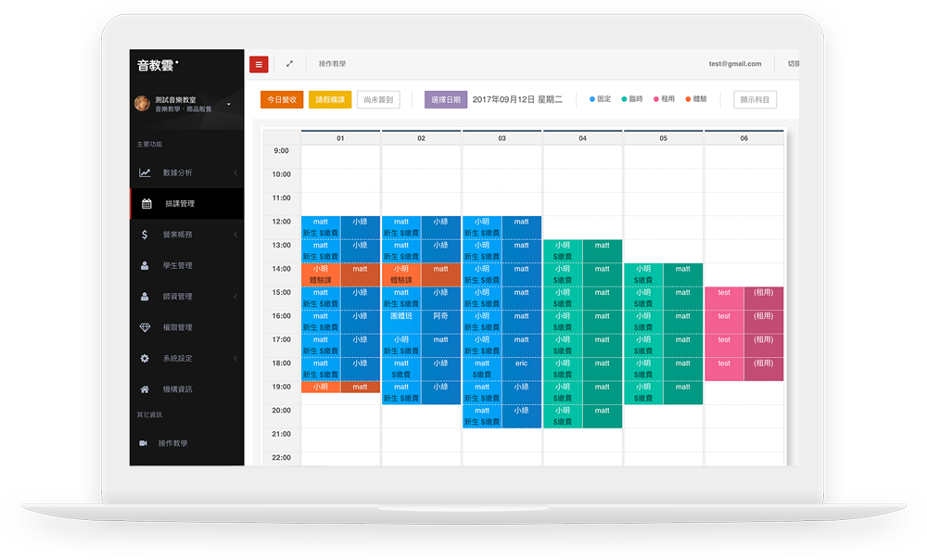The width and height of the screenshot is (927, 560).
Task: Click the orange 今日營收 button
Action: 282,99
